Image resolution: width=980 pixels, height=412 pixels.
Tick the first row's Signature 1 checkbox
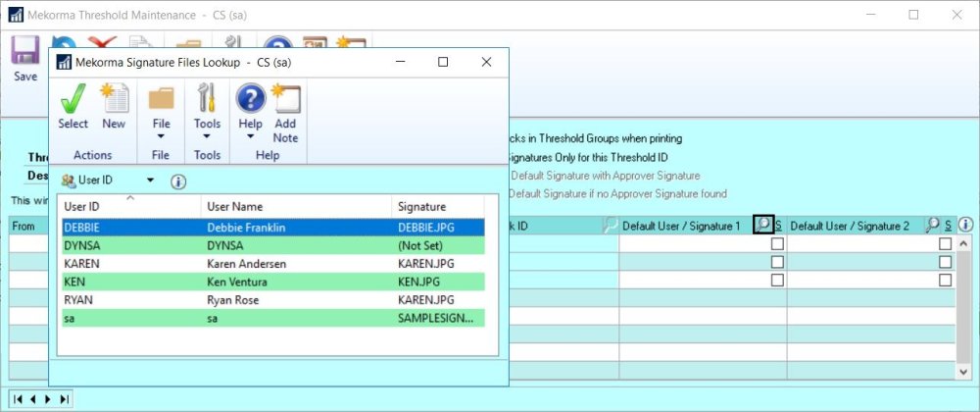click(x=777, y=244)
